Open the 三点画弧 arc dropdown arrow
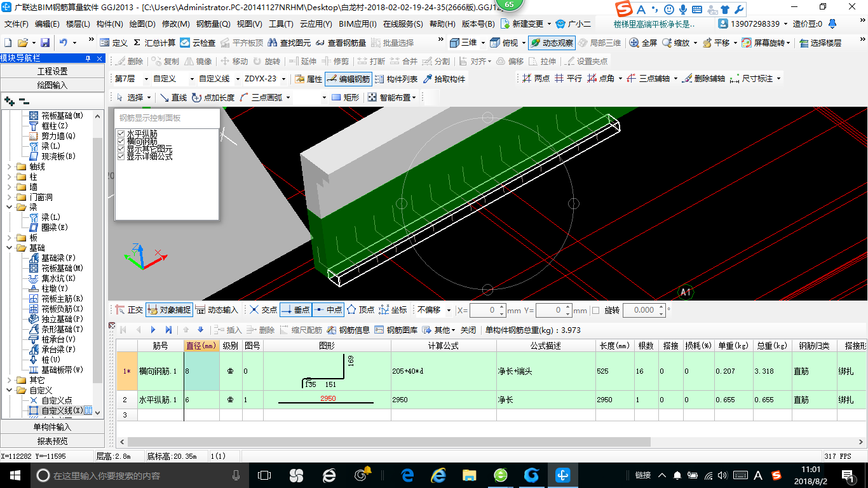The height and width of the screenshot is (488, 868). coord(288,97)
